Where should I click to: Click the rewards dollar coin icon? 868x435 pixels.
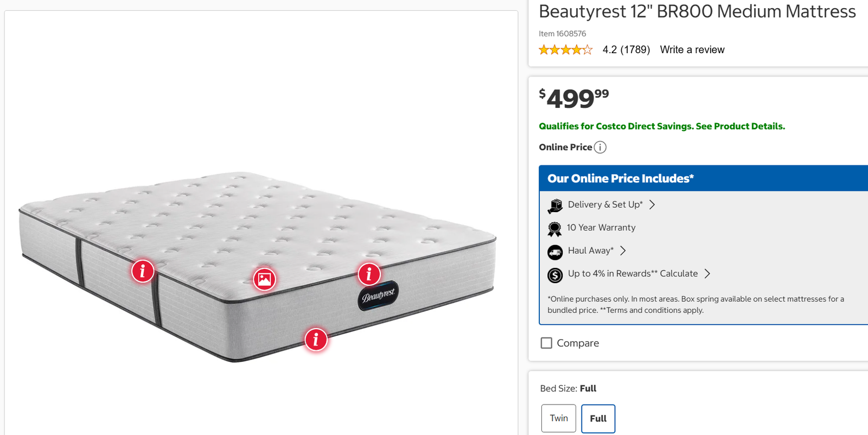[555, 275]
